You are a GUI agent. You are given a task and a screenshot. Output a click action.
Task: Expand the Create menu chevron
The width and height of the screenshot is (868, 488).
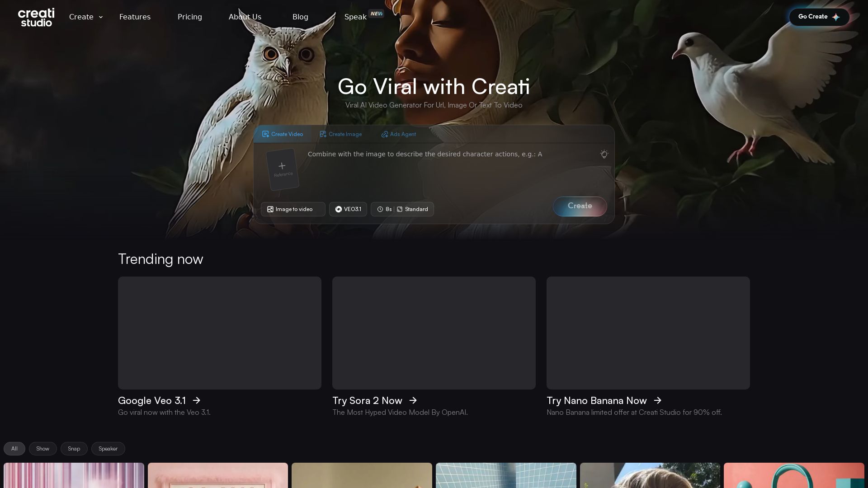101,17
